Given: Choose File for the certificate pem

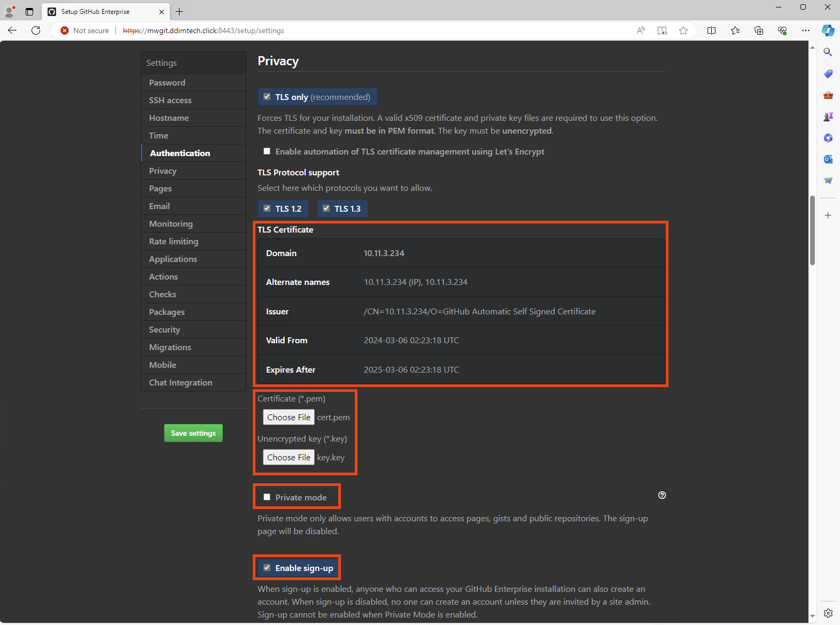Looking at the screenshot, I should pos(289,417).
